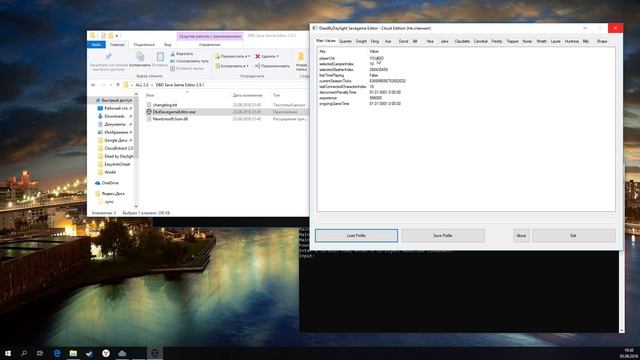Open the Billy character tab

click(x=586, y=41)
